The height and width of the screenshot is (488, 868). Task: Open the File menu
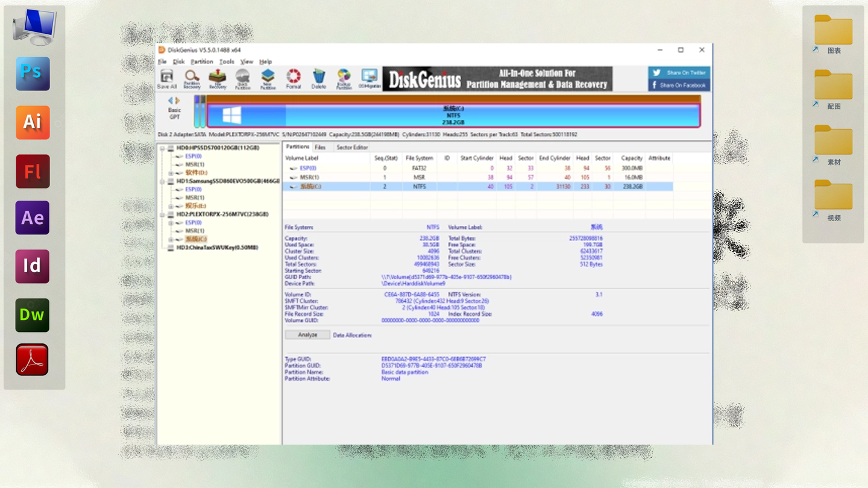click(162, 61)
